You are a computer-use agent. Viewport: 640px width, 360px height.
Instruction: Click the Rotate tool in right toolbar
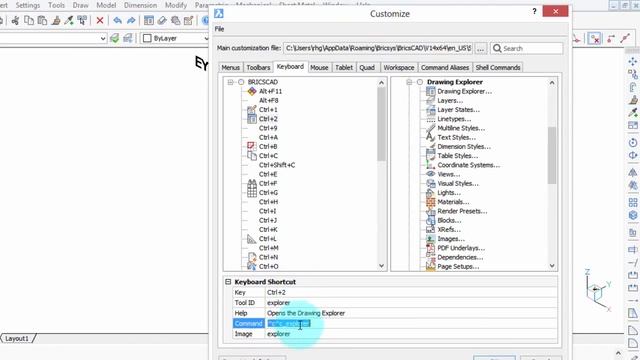click(x=633, y=142)
